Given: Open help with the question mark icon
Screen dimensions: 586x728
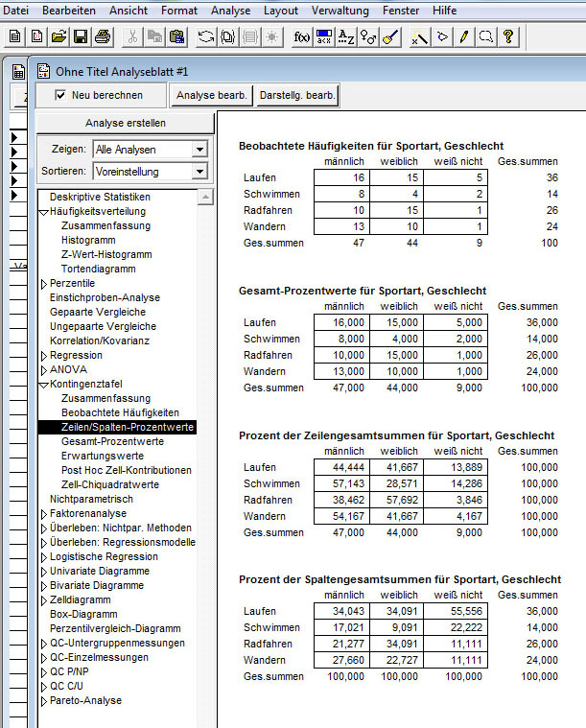Looking at the screenshot, I should [508, 36].
